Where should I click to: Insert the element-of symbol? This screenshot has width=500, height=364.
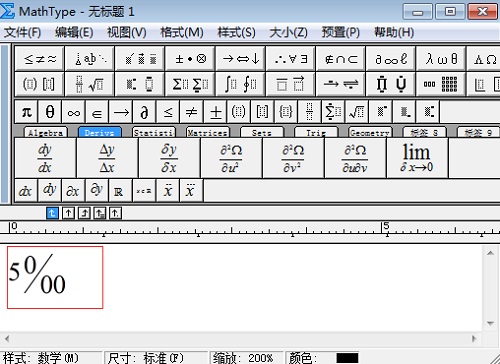[97, 112]
